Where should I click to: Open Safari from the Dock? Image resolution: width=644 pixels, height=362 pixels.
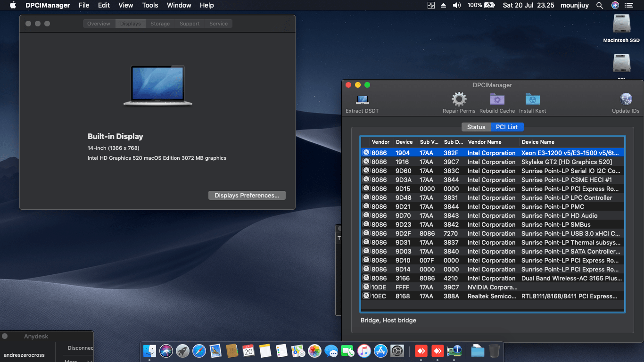(x=199, y=351)
